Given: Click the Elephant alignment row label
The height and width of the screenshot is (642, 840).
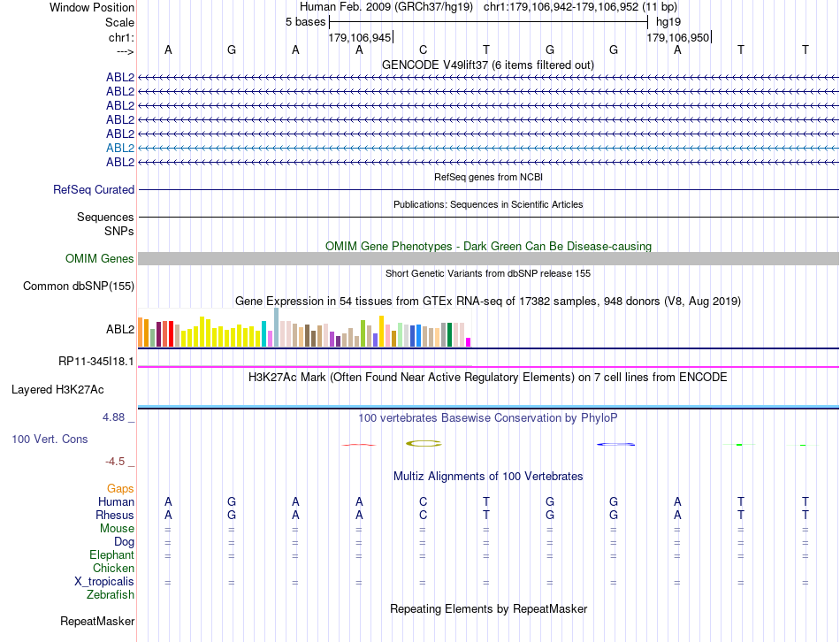Looking at the screenshot, I should [112, 555].
